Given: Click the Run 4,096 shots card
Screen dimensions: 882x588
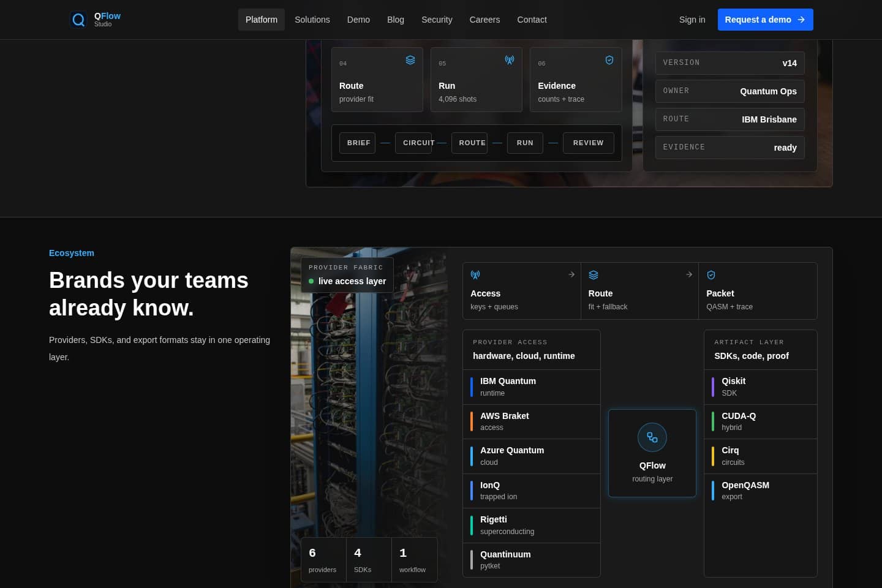Looking at the screenshot, I should tap(477, 80).
